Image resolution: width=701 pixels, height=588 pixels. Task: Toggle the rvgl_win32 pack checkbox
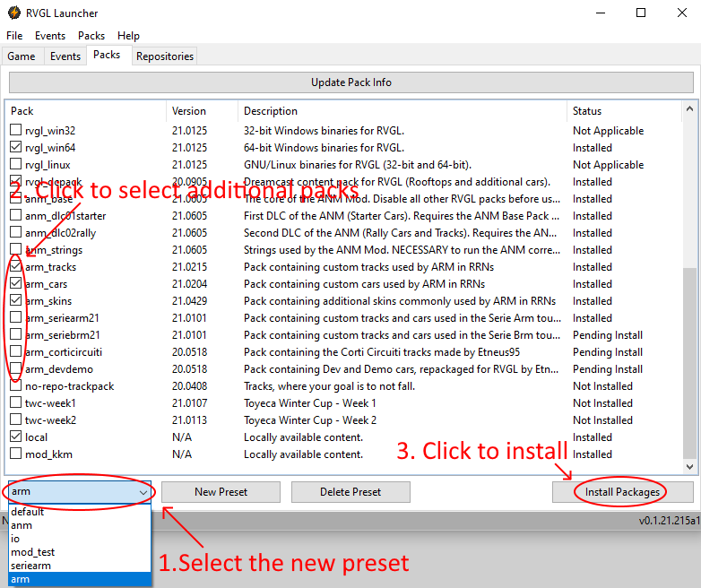[15, 130]
